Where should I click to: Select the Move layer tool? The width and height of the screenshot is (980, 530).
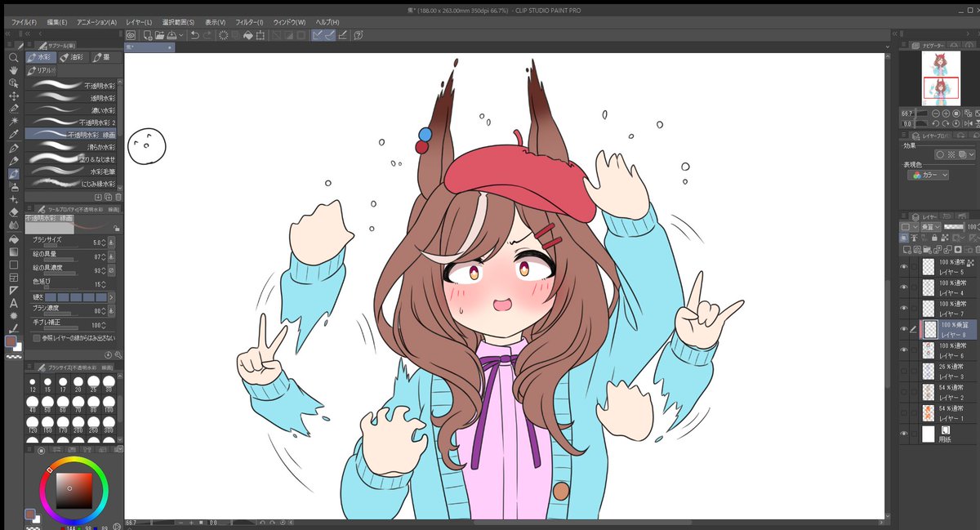pos(13,96)
